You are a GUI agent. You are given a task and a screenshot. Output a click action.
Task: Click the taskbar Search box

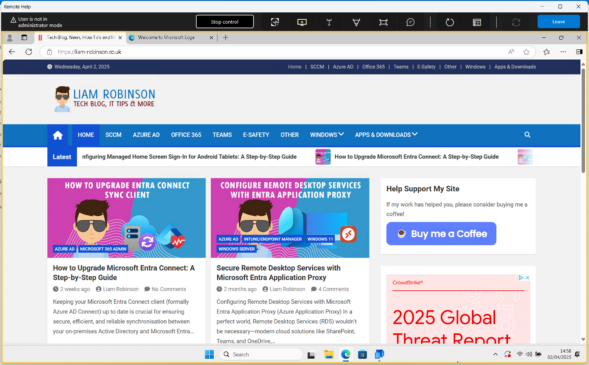click(261, 354)
